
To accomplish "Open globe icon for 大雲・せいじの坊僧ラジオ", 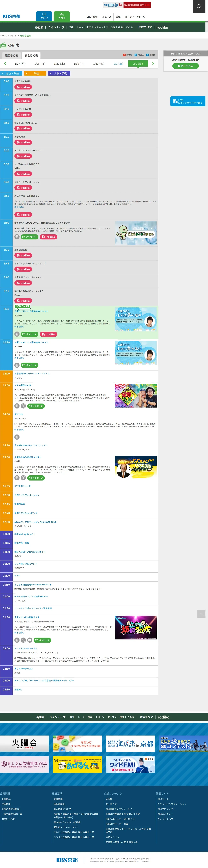I will click(x=17, y=640).
